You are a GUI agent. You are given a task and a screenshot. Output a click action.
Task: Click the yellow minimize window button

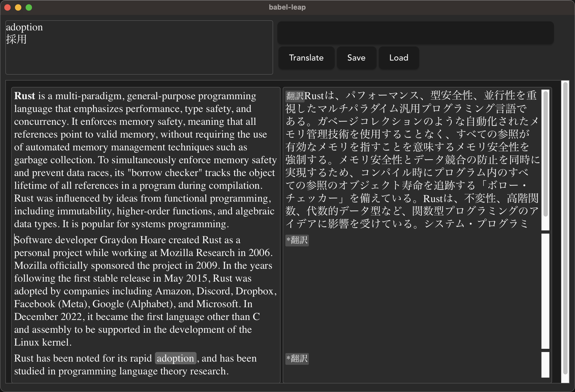18,7
